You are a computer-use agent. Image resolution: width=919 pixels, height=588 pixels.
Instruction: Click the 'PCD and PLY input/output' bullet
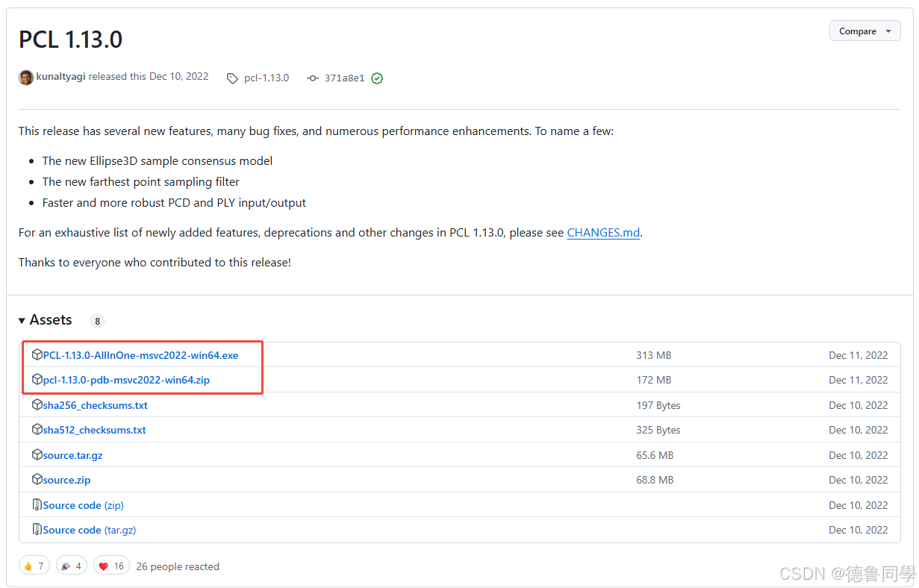point(174,202)
